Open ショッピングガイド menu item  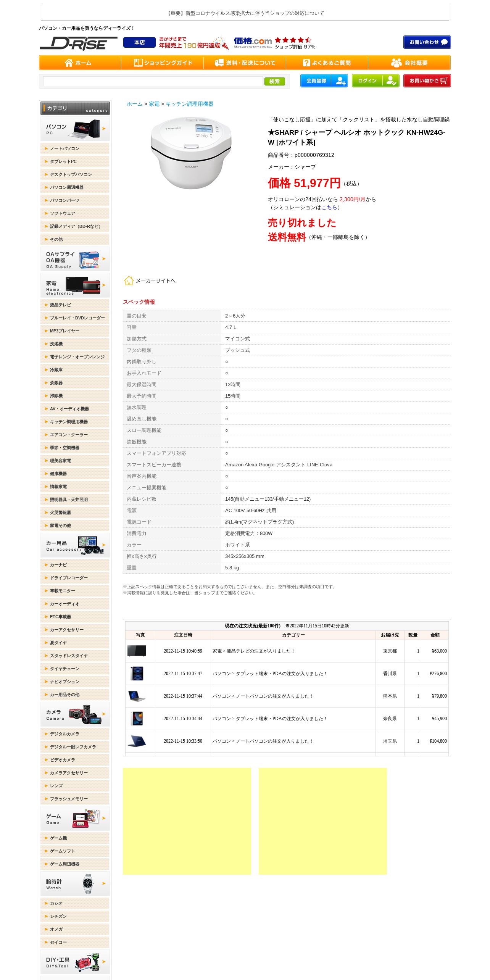pos(163,63)
